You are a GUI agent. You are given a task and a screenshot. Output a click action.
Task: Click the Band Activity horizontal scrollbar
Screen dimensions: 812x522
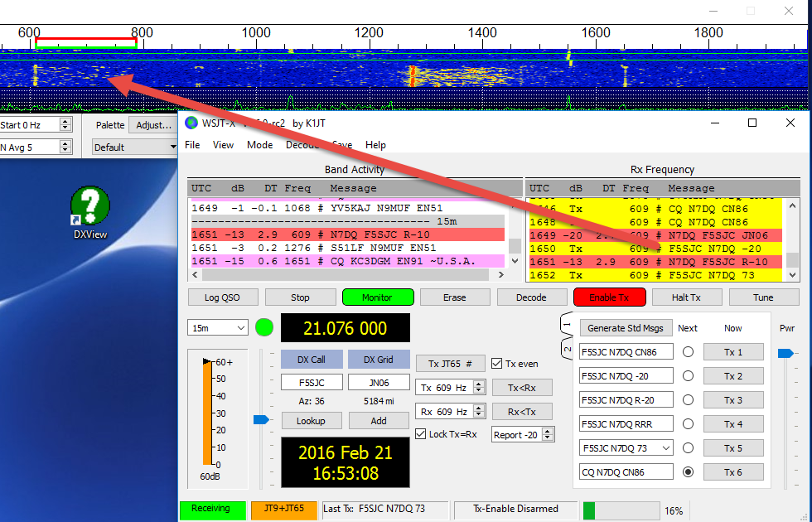click(348, 275)
